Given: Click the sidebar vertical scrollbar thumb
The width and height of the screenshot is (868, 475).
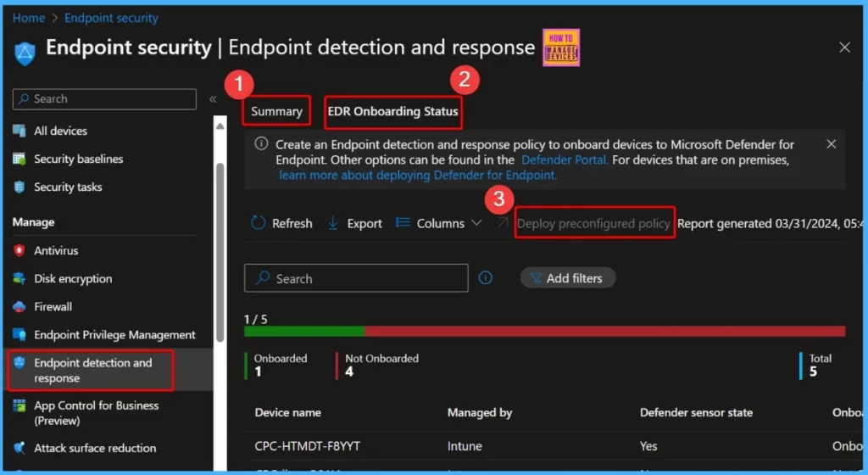Looking at the screenshot, I should 220,252.
